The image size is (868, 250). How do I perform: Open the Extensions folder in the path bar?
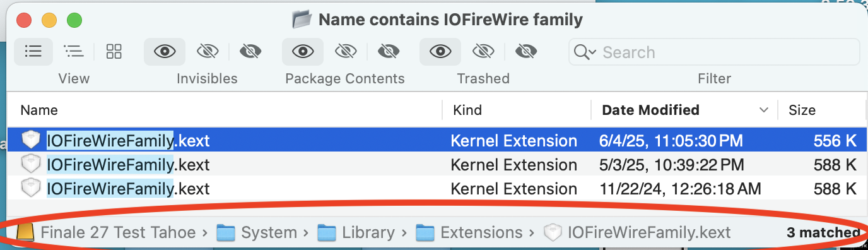pyautogui.click(x=469, y=232)
